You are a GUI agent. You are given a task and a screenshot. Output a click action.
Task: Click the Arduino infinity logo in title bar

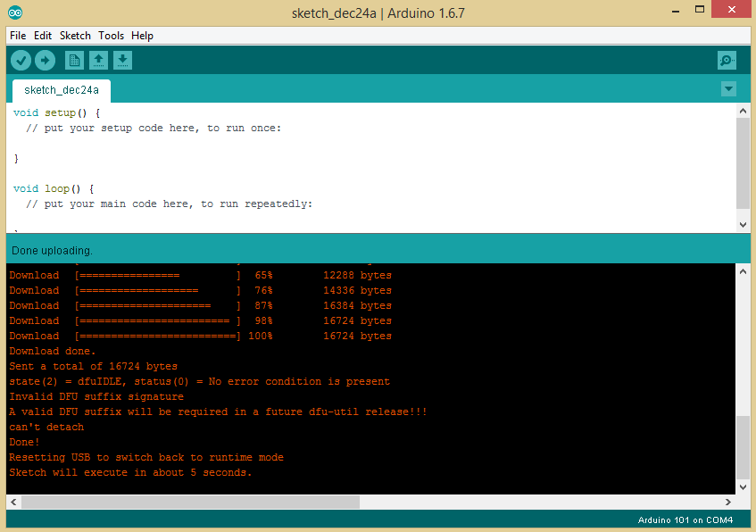(x=15, y=12)
